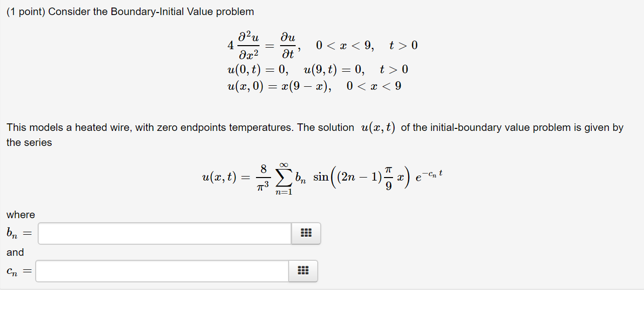Image resolution: width=644 pixels, height=325 pixels.
Task: Launch the symbol palette next to the second field
Action: pyautogui.click(x=303, y=271)
